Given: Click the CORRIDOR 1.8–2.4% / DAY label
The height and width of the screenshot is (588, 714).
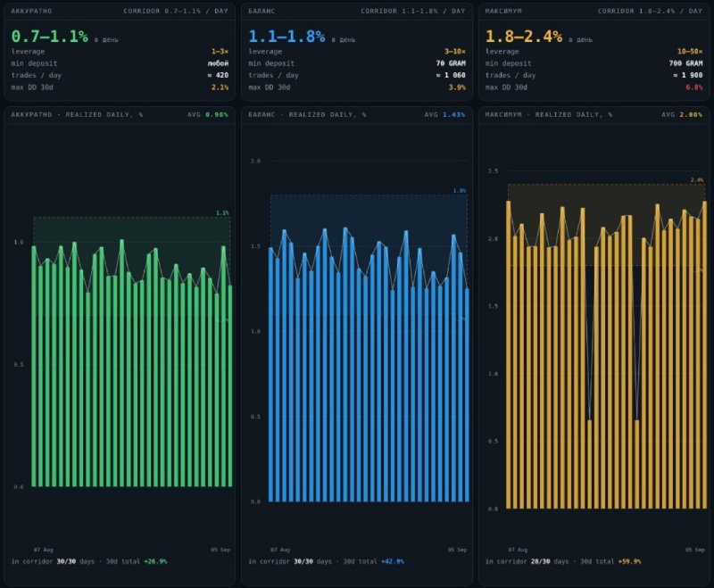Looking at the screenshot, I should [x=651, y=11].
